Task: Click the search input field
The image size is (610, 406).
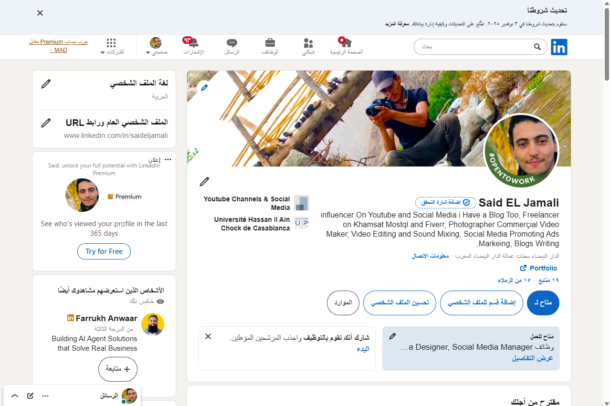Action: tap(480, 47)
